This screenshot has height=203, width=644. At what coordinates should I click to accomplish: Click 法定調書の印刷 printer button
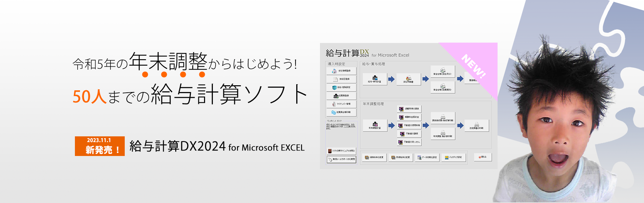point(476,126)
